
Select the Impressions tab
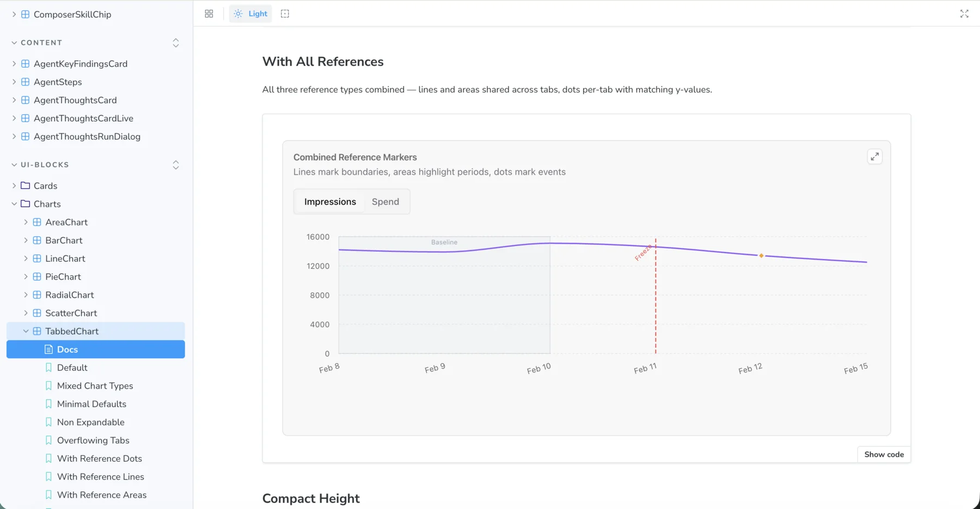(330, 201)
